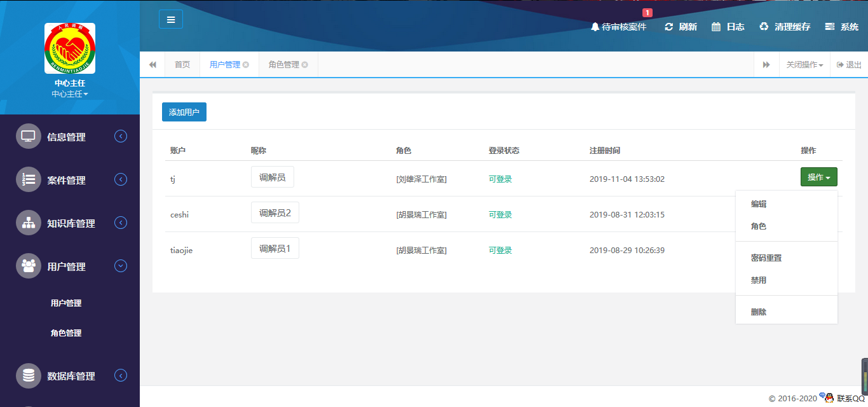The width and height of the screenshot is (868, 407).
Task: Choose 删除 to delete the user
Action: coord(758,311)
